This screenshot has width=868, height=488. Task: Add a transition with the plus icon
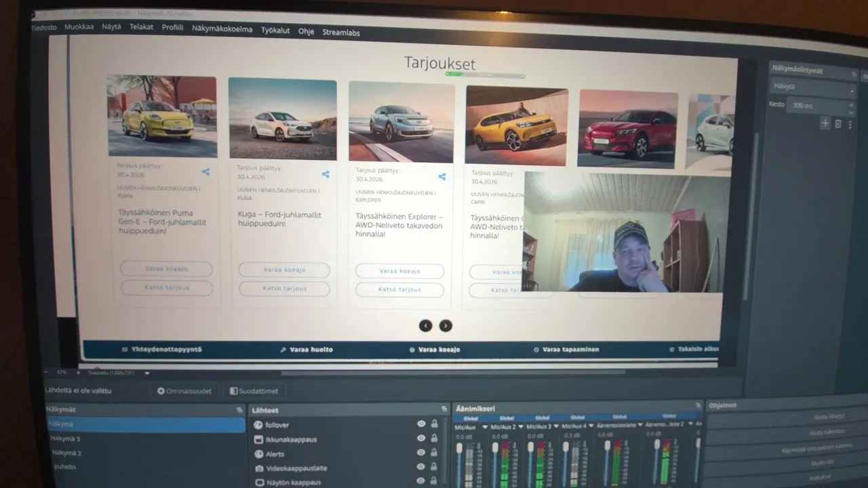click(825, 123)
